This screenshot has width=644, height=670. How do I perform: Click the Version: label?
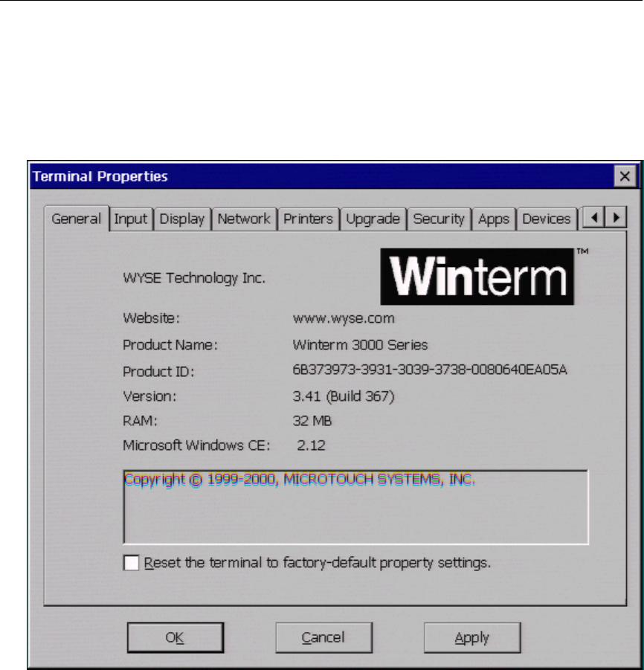[149, 396]
